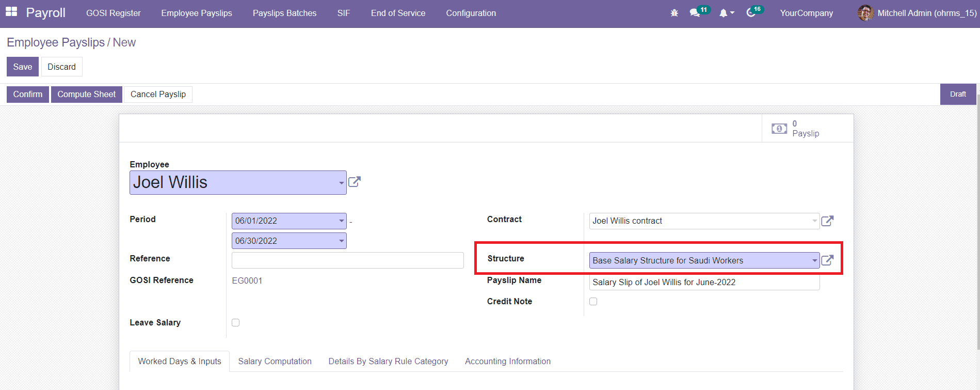
Task: Switch to the Salary Computation tab
Action: [275, 361]
